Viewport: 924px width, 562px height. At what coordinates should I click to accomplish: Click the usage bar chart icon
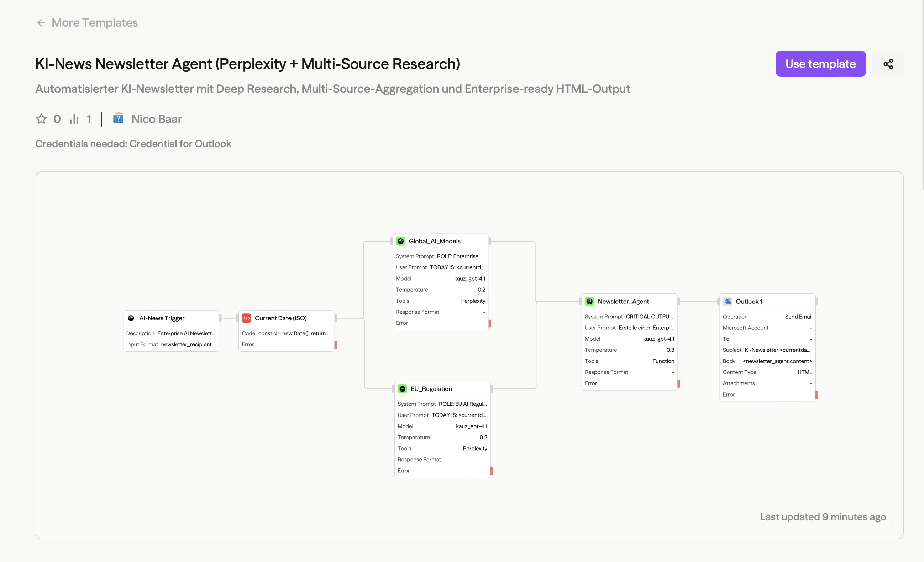coord(74,119)
